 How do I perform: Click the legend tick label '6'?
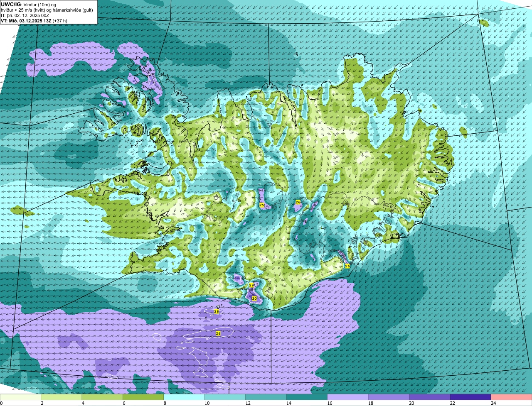(x=124, y=403)
